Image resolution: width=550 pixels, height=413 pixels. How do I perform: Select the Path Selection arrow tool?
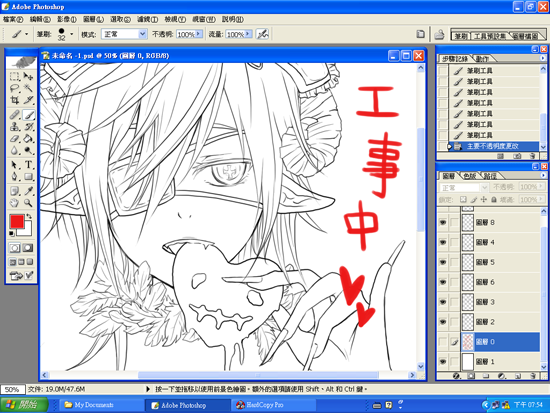coord(14,165)
